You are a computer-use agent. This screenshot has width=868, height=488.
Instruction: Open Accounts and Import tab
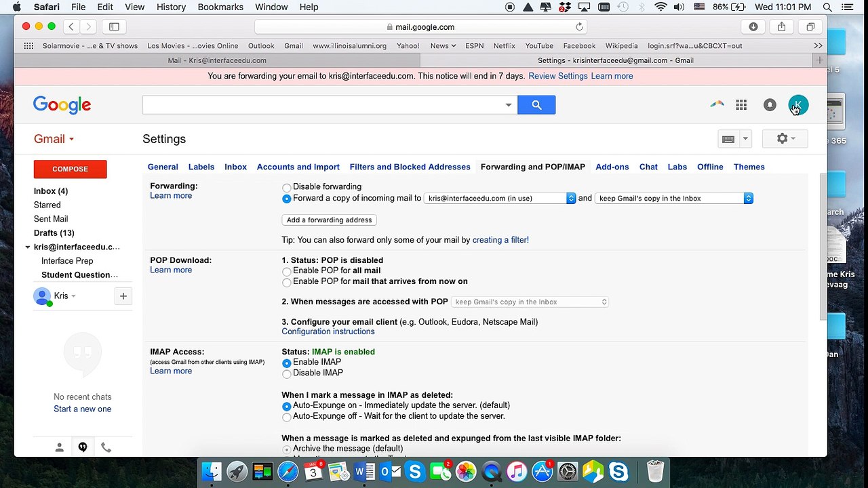pyautogui.click(x=298, y=167)
